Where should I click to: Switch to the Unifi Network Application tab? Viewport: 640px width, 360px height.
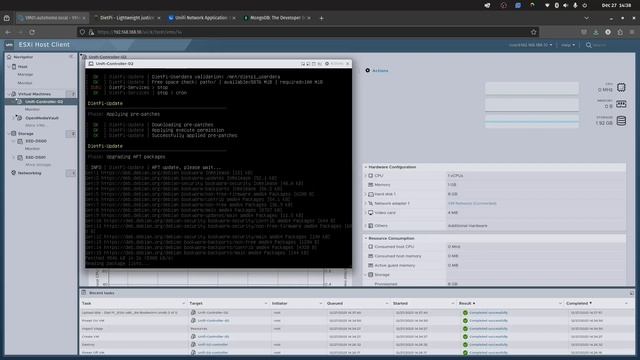(x=201, y=18)
